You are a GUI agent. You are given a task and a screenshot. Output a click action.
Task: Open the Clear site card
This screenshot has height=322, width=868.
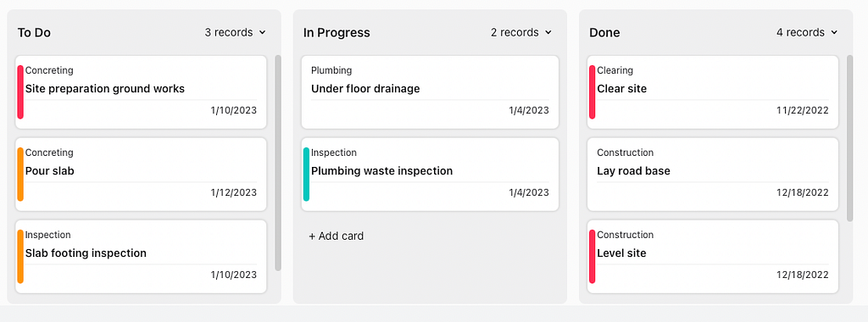click(712, 92)
